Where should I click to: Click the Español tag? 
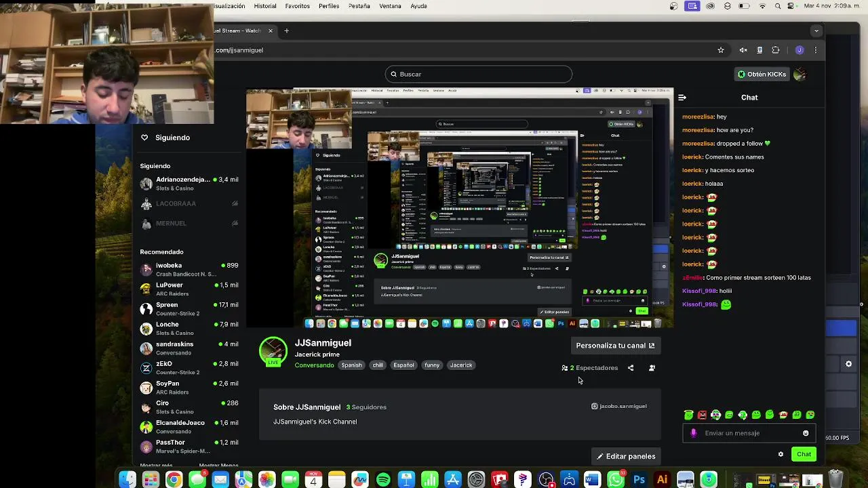pyautogui.click(x=403, y=365)
